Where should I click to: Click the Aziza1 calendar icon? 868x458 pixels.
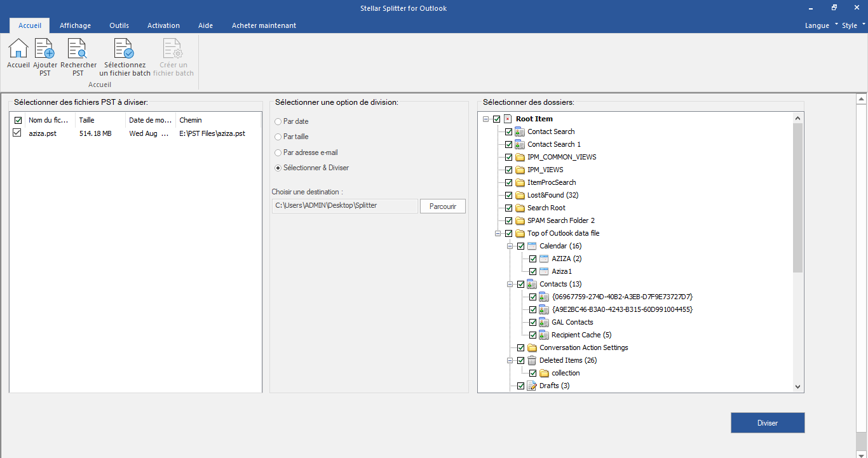(x=544, y=271)
